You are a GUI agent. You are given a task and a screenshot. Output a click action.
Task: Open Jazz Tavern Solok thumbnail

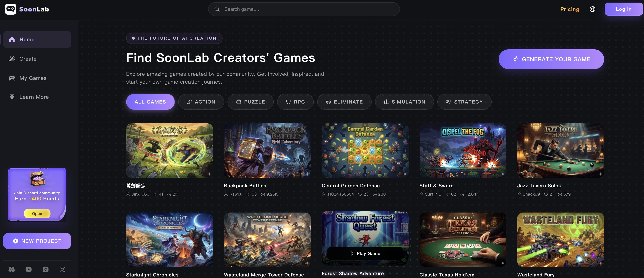click(x=560, y=151)
